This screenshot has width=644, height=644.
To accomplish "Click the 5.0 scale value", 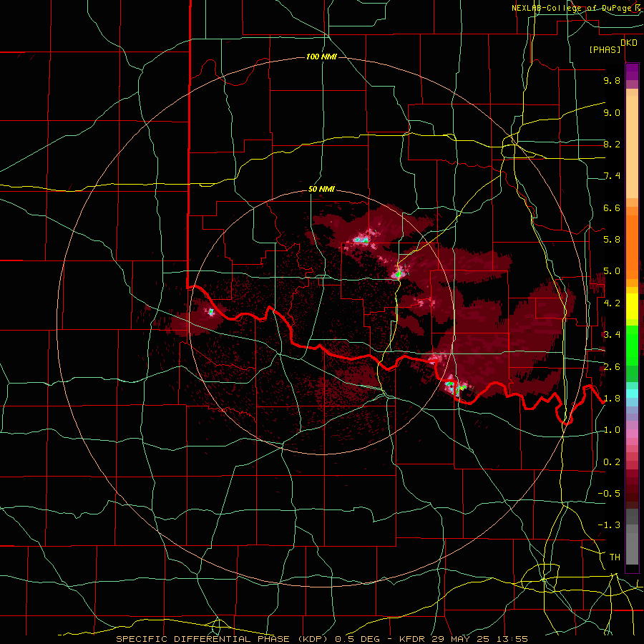I will 612,271.
